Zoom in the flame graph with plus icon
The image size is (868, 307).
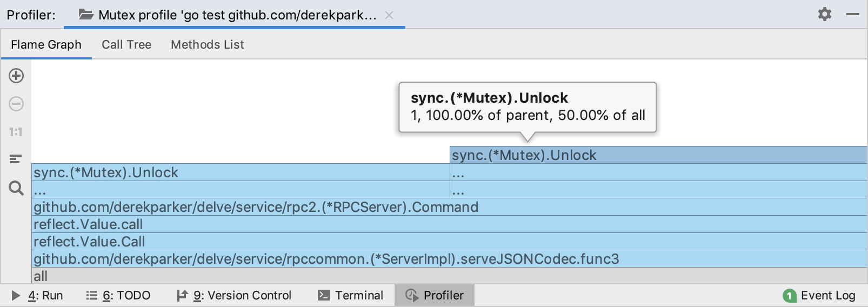16,76
